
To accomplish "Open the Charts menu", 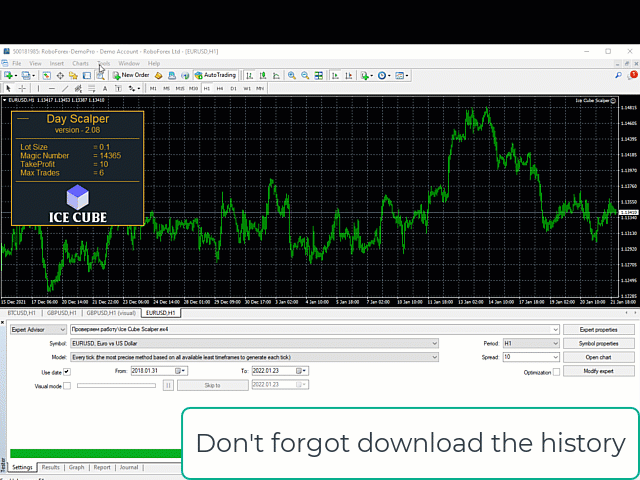I will [x=80, y=63].
